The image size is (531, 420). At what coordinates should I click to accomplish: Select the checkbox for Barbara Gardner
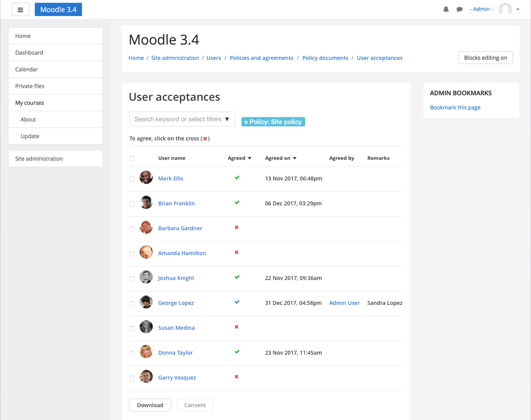coord(132,229)
